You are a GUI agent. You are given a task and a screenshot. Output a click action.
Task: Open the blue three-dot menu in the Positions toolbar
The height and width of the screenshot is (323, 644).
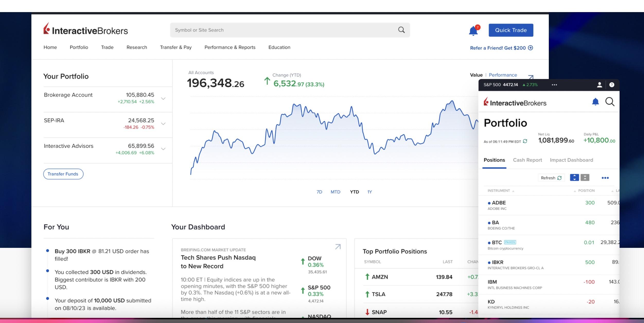(605, 178)
